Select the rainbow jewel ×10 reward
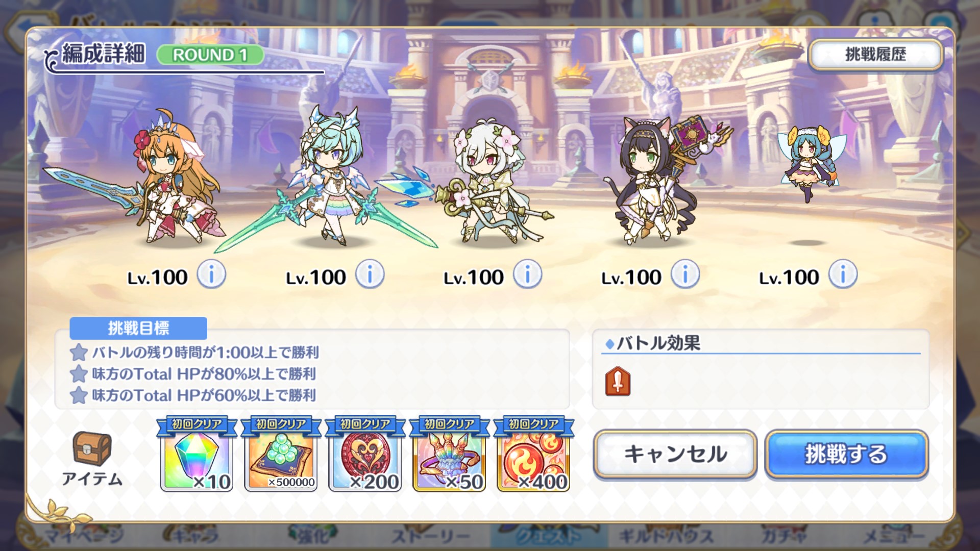The image size is (980, 551). coord(197,455)
